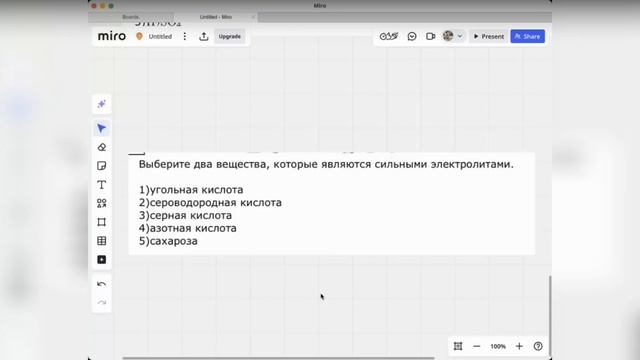This screenshot has width=640, height=360.
Task: Click the user avatar
Action: pos(448,36)
